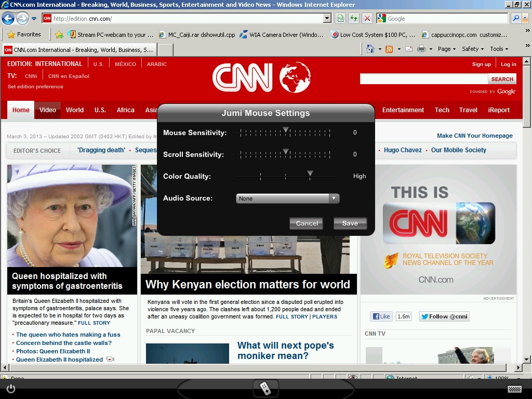The height and width of the screenshot is (399, 532).
Task: Click the Refresh page icon
Action: [x=353, y=18]
